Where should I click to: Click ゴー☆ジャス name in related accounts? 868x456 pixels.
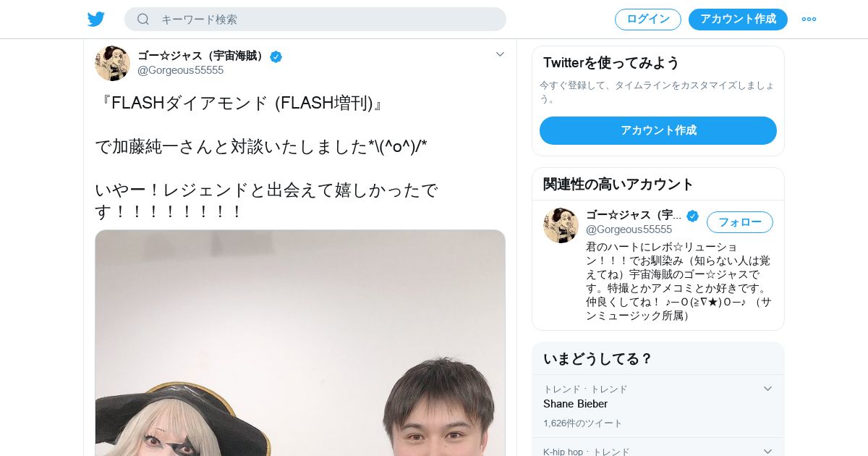634,215
